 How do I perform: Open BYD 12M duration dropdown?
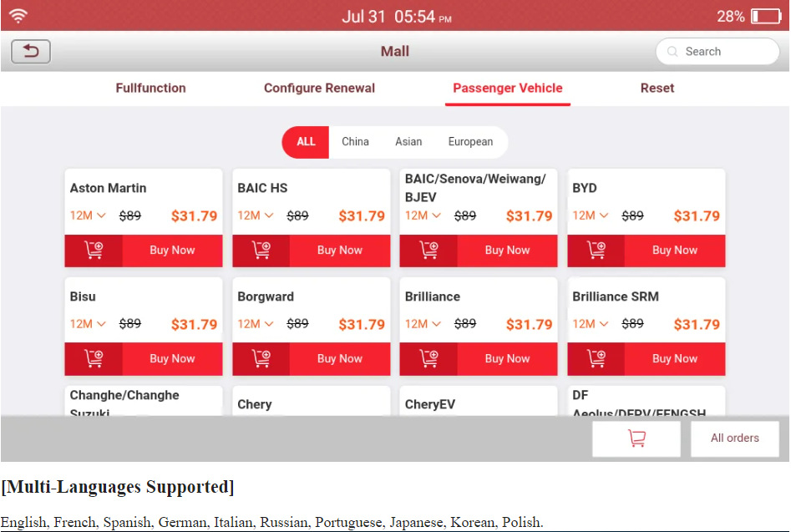591,215
